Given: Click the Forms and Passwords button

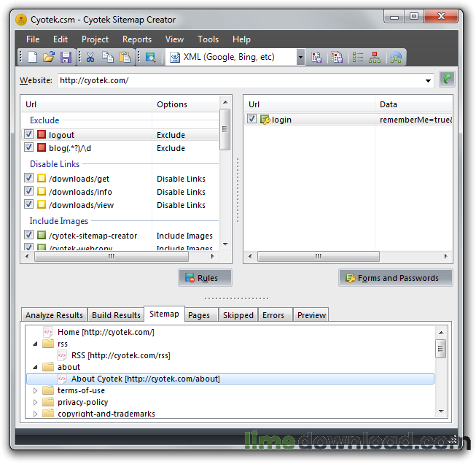Looking at the screenshot, I should 396,278.
